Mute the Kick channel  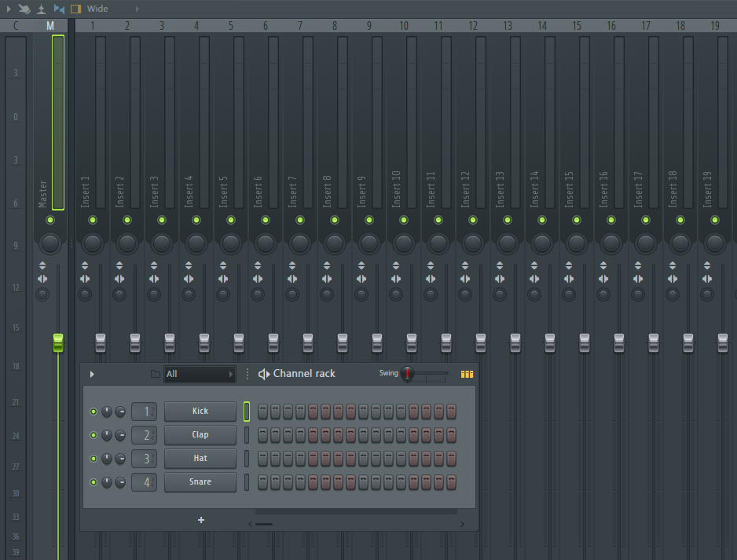93,412
